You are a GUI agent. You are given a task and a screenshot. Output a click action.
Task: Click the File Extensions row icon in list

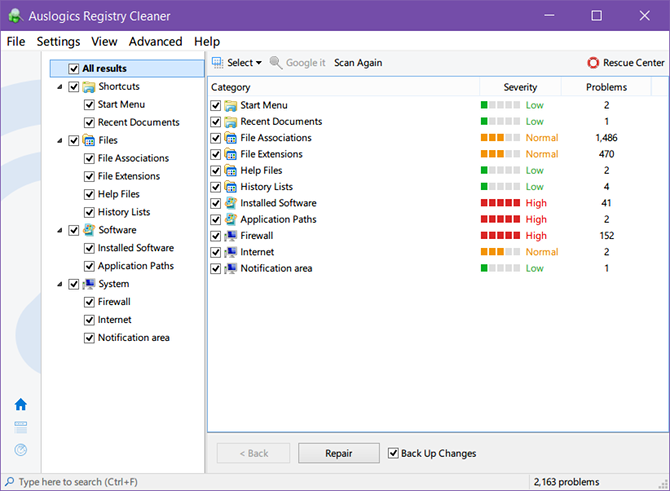(x=231, y=154)
